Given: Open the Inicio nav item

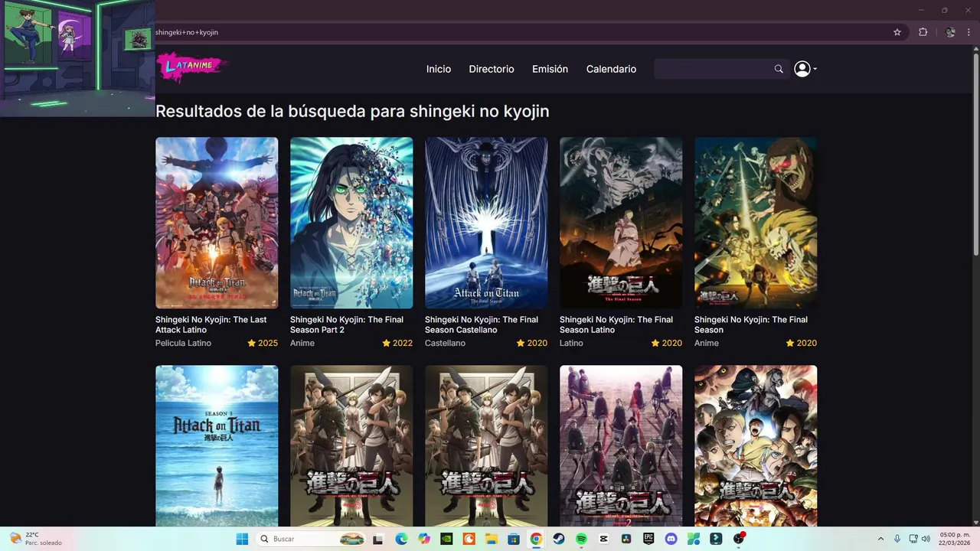Looking at the screenshot, I should coord(439,69).
